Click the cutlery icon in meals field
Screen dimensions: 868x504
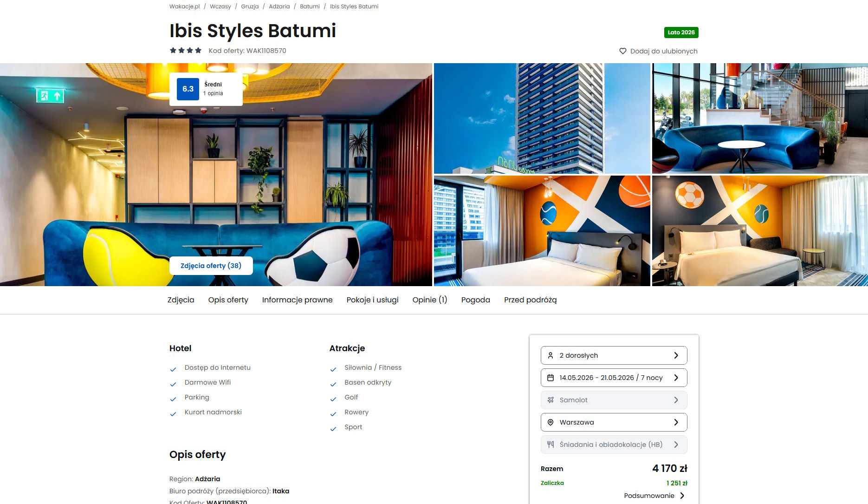pyautogui.click(x=551, y=445)
